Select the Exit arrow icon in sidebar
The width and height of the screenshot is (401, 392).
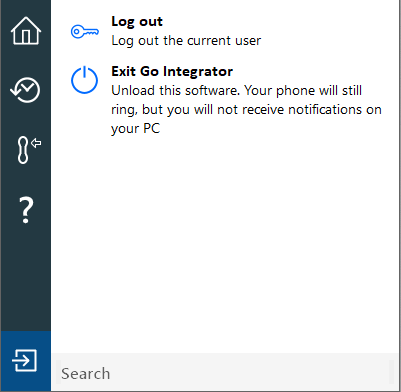pos(25,361)
